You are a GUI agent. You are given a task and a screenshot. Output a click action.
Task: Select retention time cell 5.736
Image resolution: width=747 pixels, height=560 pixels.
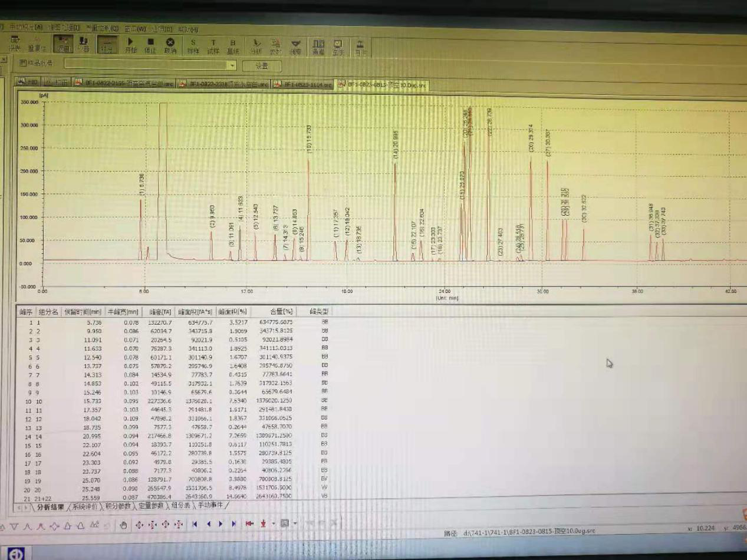[94, 322]
